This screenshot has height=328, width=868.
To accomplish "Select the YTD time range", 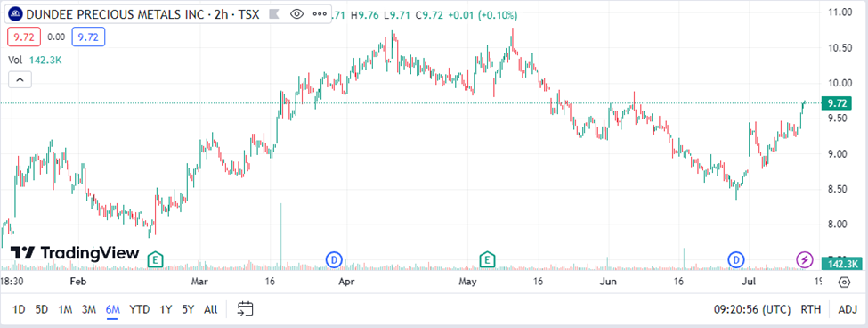I will [x=140, y=309].
